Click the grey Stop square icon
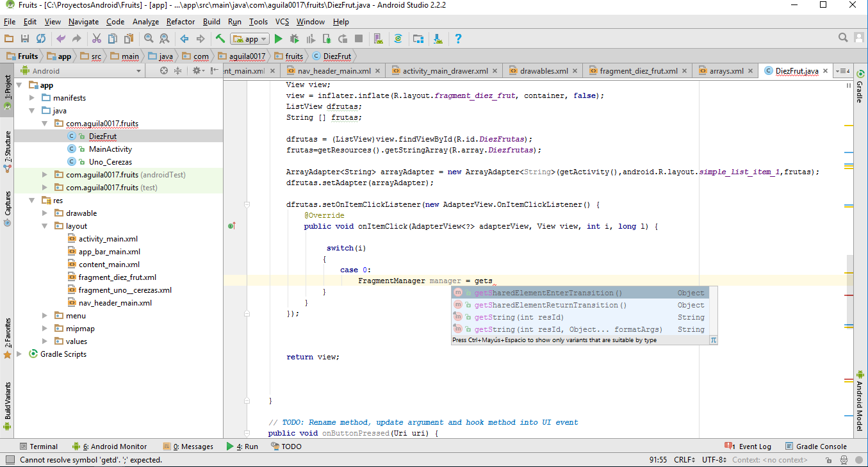Viewport: 868px width, 467px height. [359, 38]
